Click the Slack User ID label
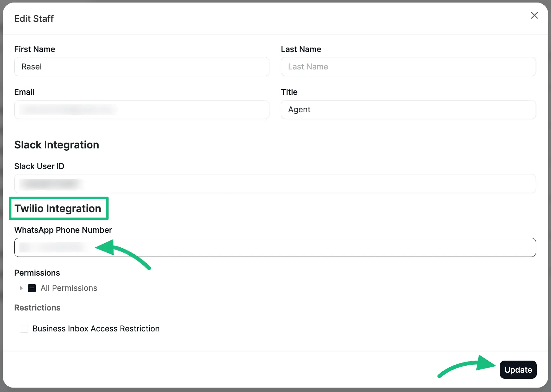Viewport: 551px width, 392px height. point(39,166)
